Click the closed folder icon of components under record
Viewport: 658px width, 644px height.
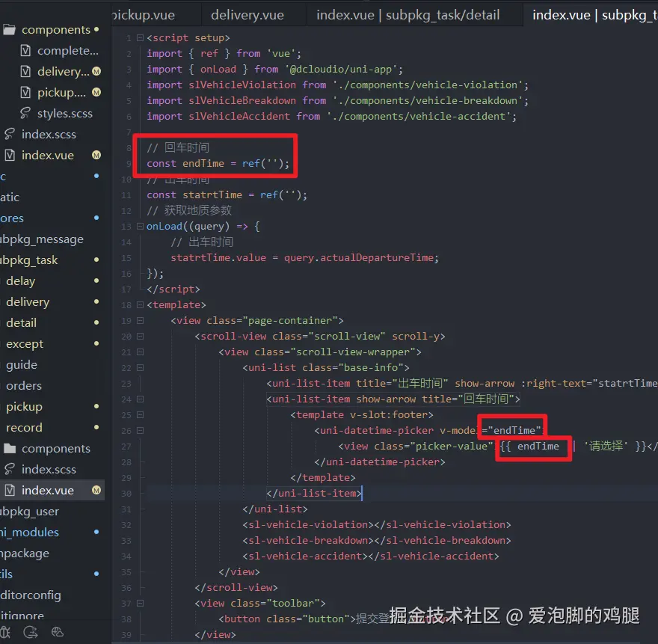[x=10, y=448]
